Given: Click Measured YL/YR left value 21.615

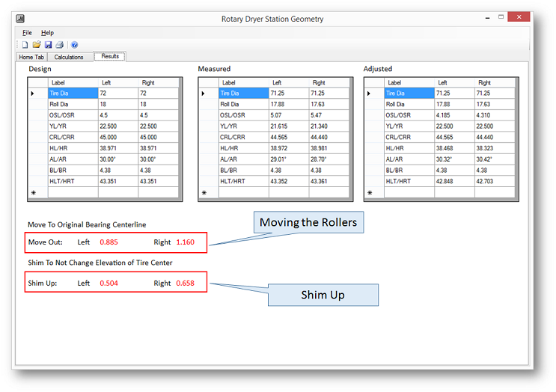Looking at the screenshot, I should (x=289, y=126).
